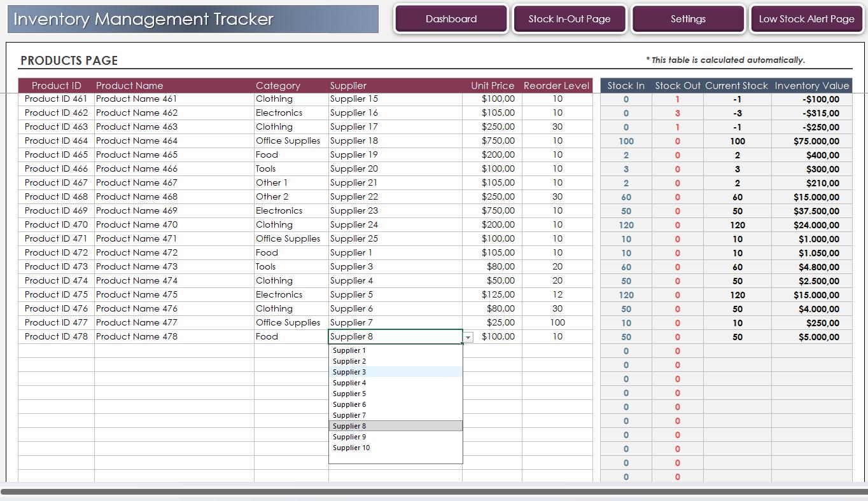Select the Product ID 461 cell
The image size is (868, 501).
point(57,99)
